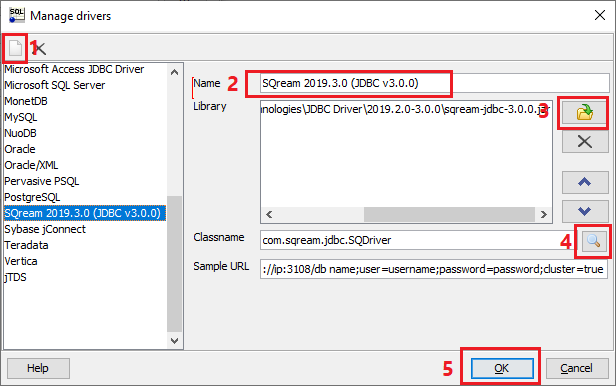Viewport: 616px width, 386px height.
Task: Click the Manage drivers SQL window icon
Action: 16,15
